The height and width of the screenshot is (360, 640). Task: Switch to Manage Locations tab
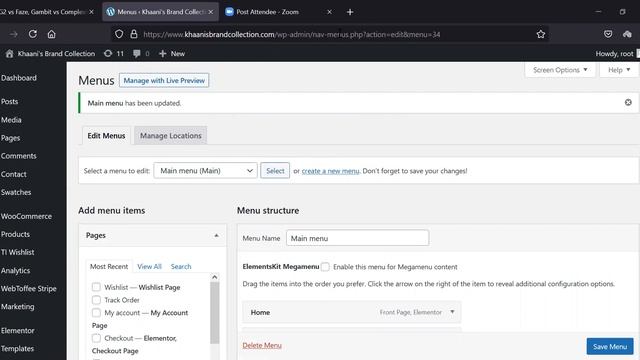(x=171, y=136)
